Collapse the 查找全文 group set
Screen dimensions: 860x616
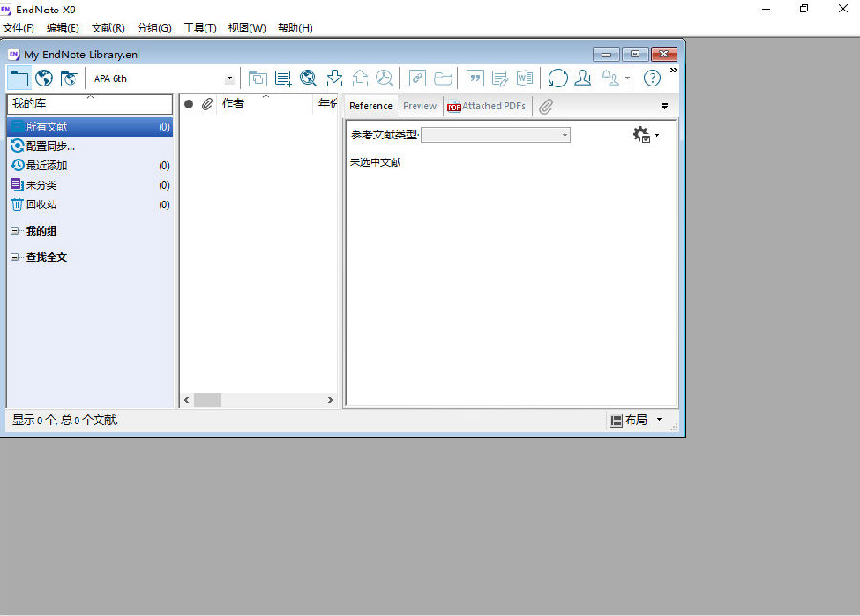(15, 257)
